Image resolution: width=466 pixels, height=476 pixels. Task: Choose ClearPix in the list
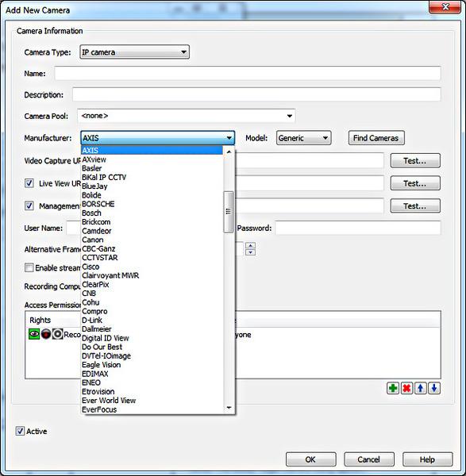pos(152,285)
